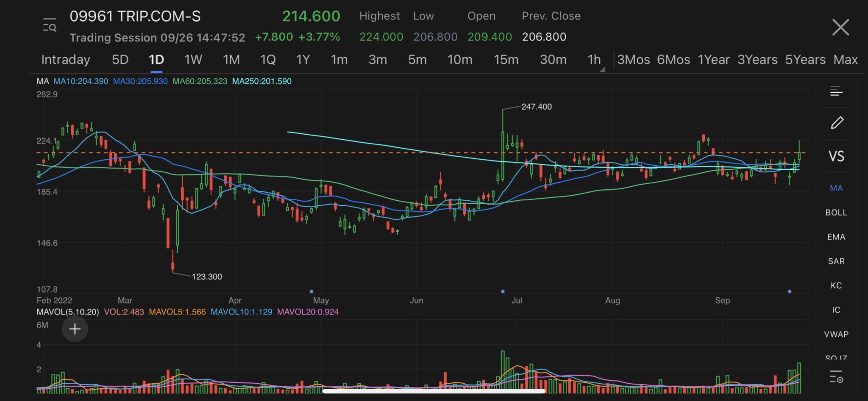Choose the 1m minute interval
868x401 pixels.
point(339,60)
